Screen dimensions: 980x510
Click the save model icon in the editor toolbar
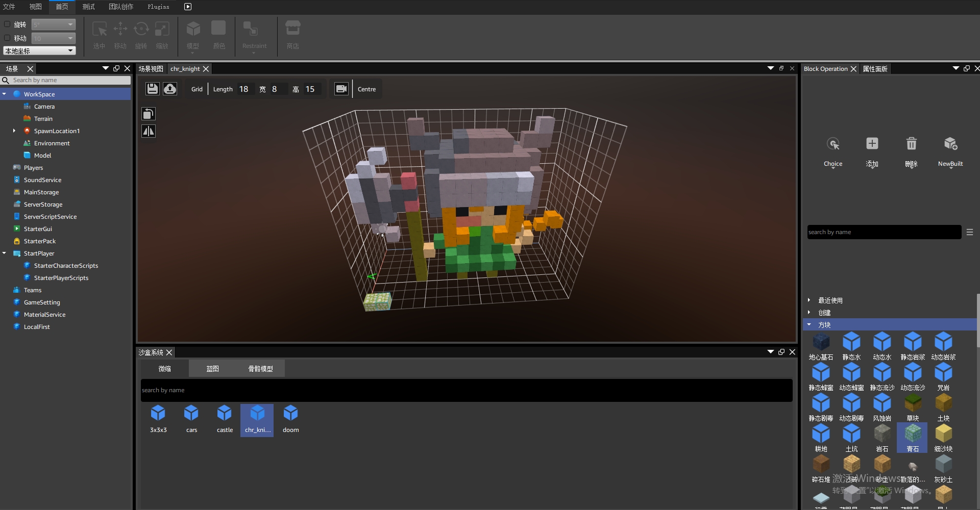(152, 89)
